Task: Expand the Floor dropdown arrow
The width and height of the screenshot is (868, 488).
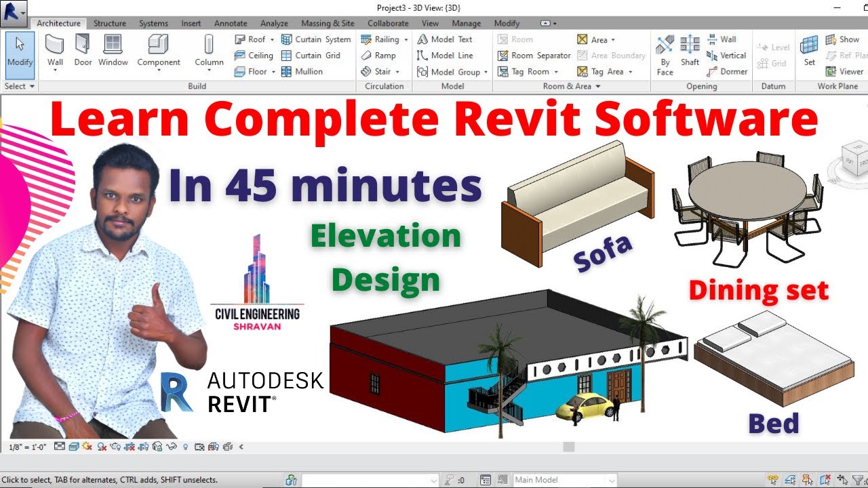Action: pos(273,72)
